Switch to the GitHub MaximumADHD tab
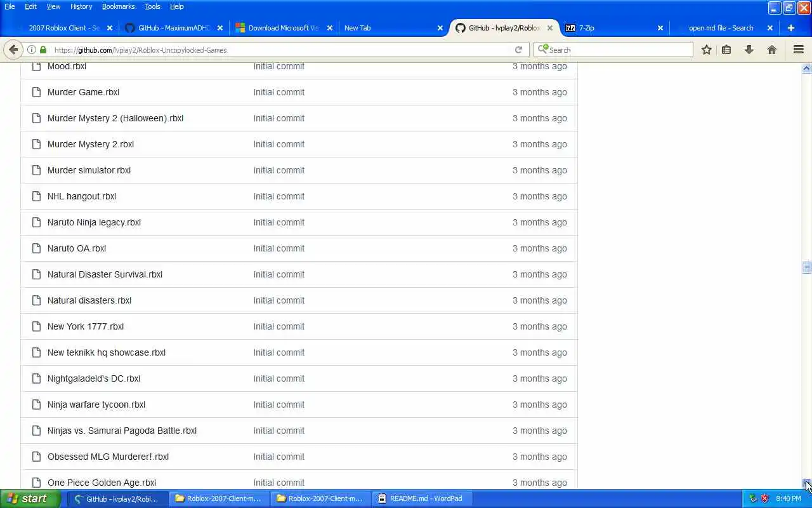The image size is (812, 508). [x=173, y=28]
